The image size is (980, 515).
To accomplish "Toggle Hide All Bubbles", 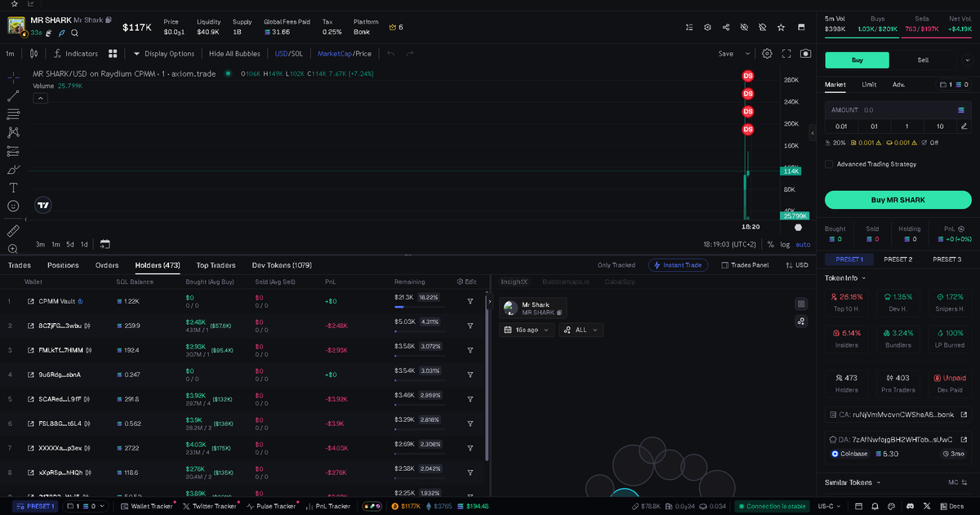I will pos(234,54).
